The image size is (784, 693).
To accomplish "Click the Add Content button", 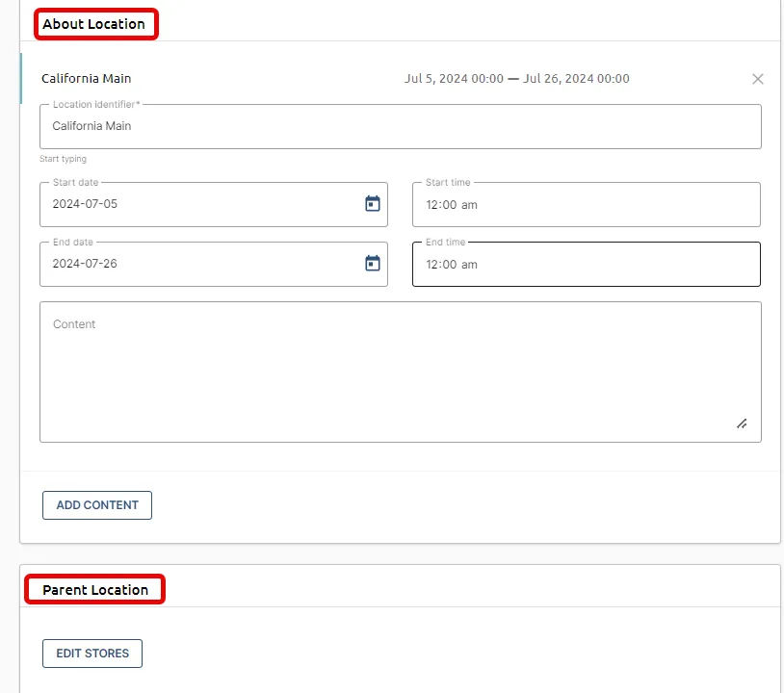I will click(x=97, y=505).
